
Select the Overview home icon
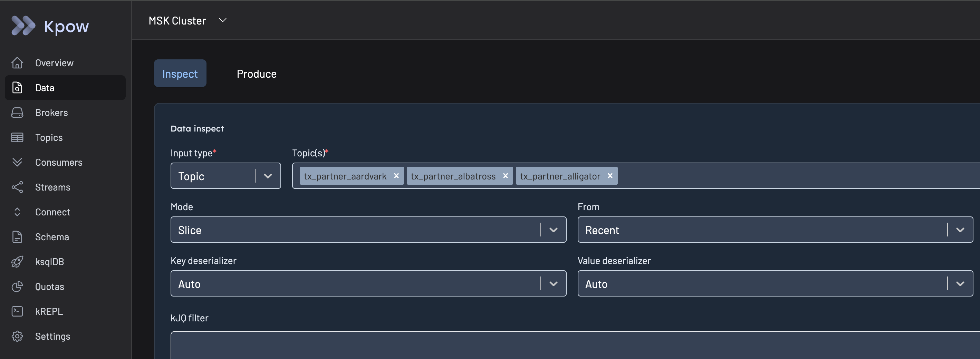[x=18, y=63]
